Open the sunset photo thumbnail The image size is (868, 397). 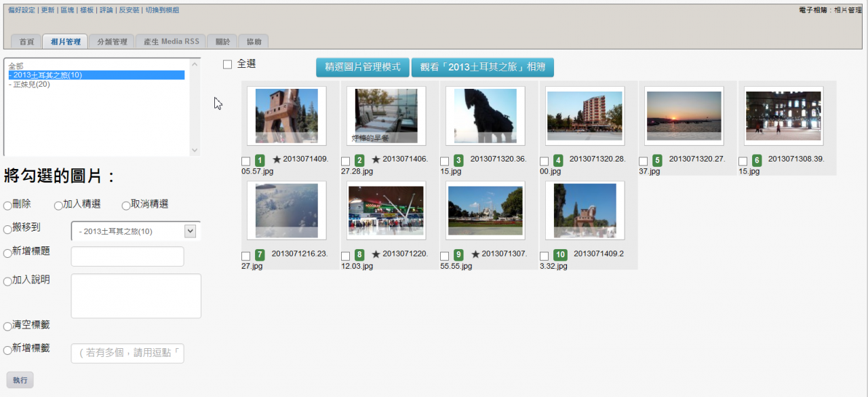pos(684,115)
